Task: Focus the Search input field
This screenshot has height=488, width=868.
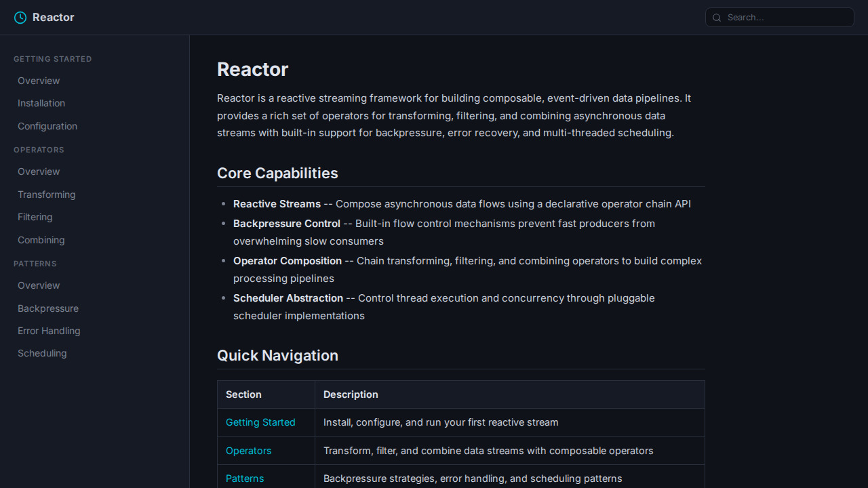Action: click(x=787, y=18)
